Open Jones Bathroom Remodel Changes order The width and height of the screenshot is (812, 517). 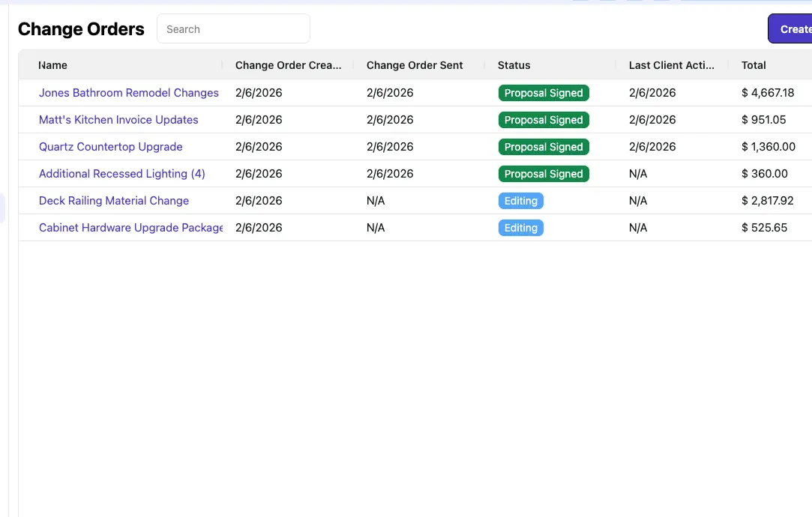click(129, 93)
